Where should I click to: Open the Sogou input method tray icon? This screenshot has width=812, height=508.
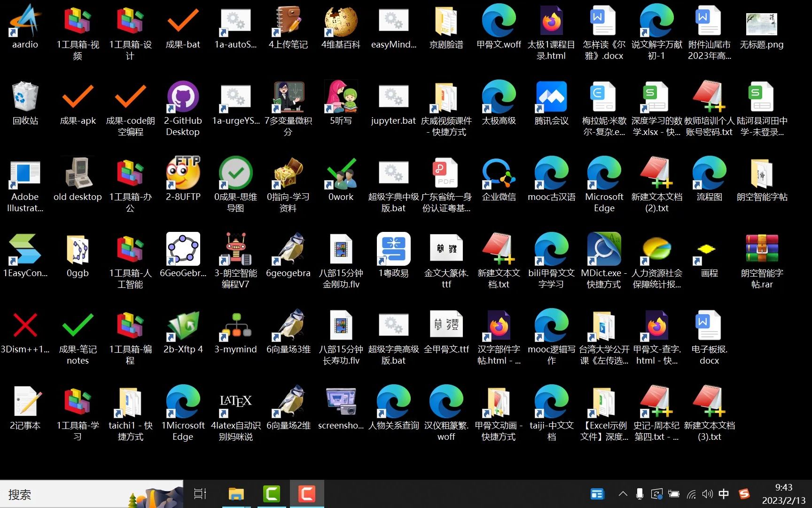click(744, 494)
